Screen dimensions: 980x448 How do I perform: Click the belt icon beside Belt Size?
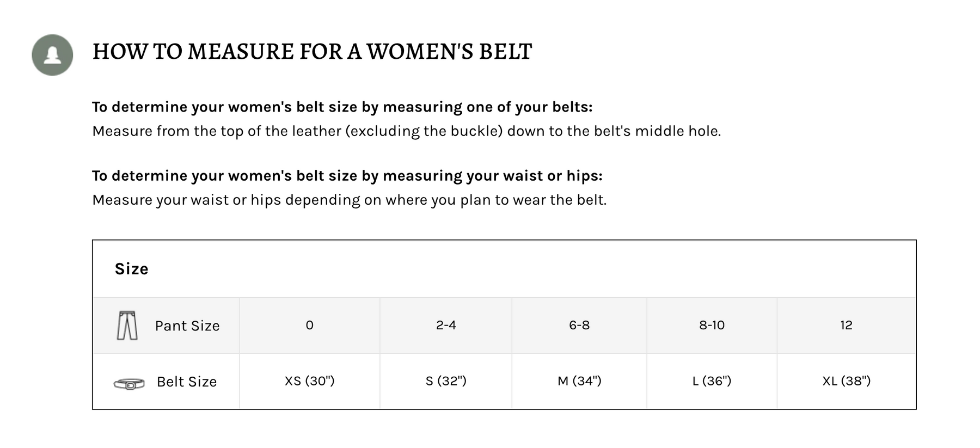pos(129,384)
